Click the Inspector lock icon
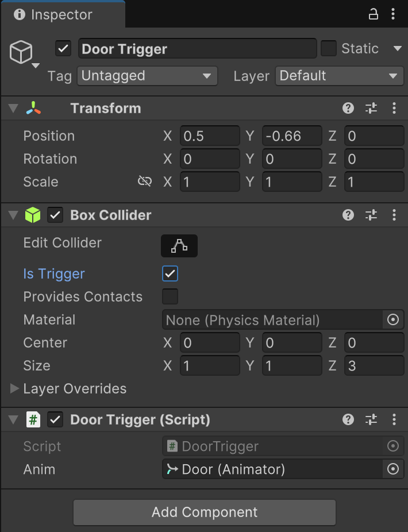The width and height of the screenshot is (408, 532). tap(374, 14)
